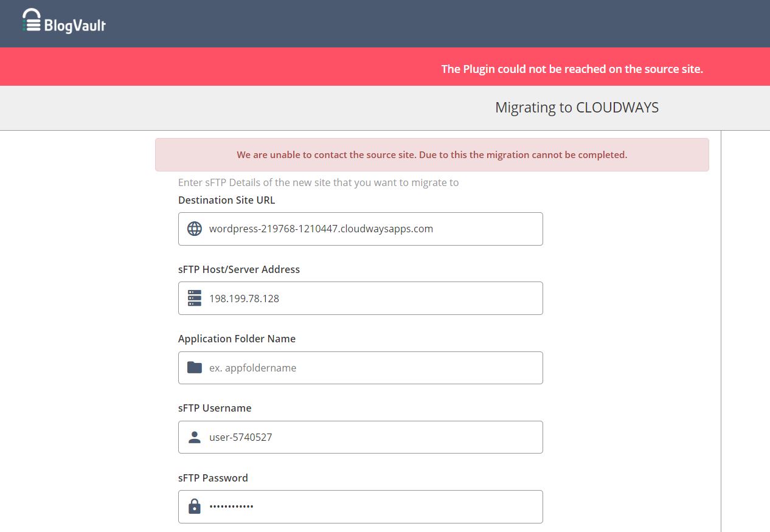Image resolution: width=770 pixels, height=532 pixels.
Task: Click the 'Application Folder Name' label
Action: point(237,339)
